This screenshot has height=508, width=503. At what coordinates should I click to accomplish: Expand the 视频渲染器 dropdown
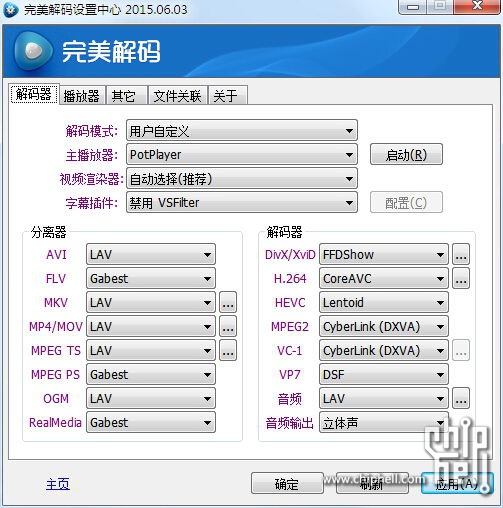click(242, 178)
